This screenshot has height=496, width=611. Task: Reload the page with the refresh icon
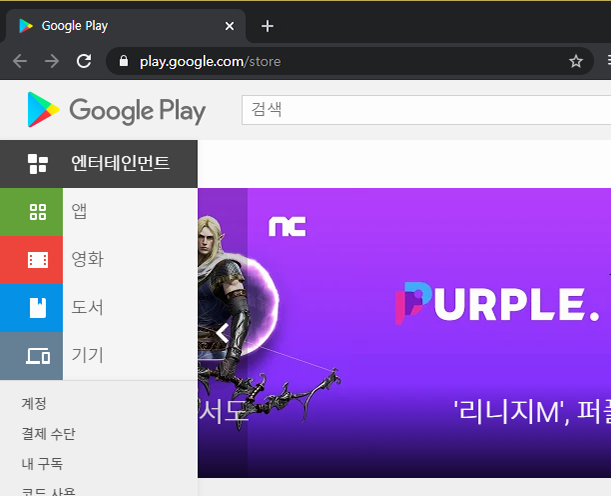coord(84,61)
